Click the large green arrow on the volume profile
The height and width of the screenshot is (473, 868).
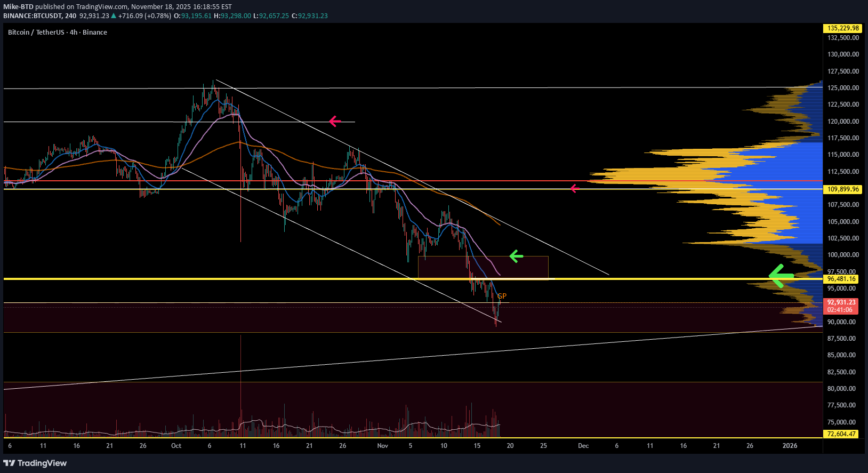pos(781,276)
